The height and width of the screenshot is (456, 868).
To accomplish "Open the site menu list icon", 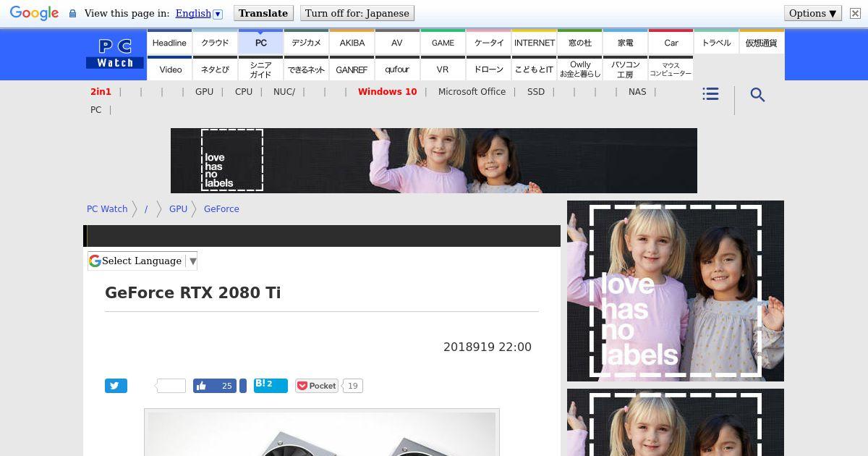I will point(710,94).
